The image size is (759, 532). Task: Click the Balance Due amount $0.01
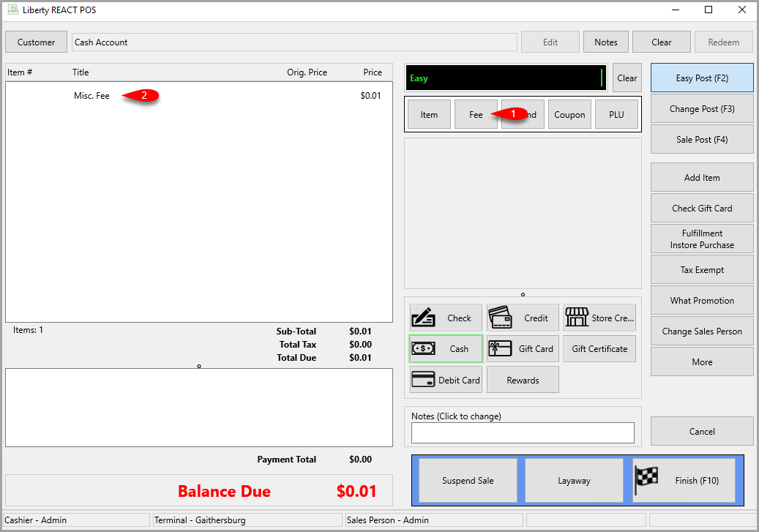coord(356,491)
